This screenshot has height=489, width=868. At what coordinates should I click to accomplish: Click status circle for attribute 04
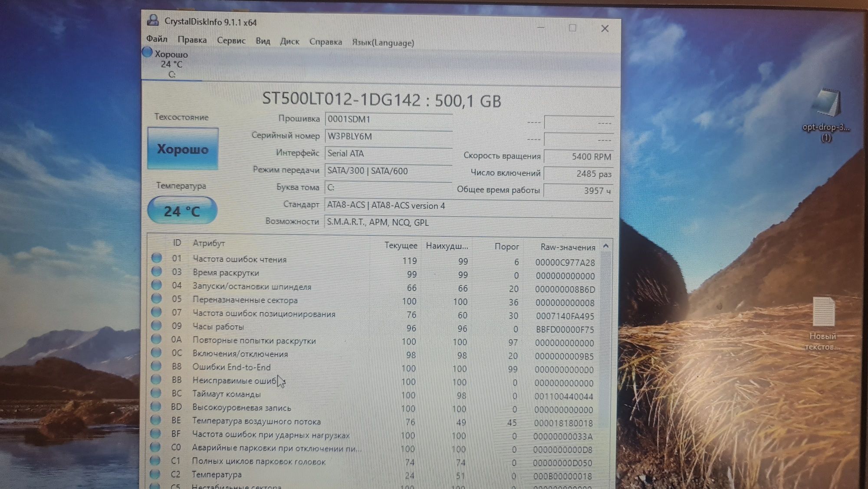tap(156, 285)
